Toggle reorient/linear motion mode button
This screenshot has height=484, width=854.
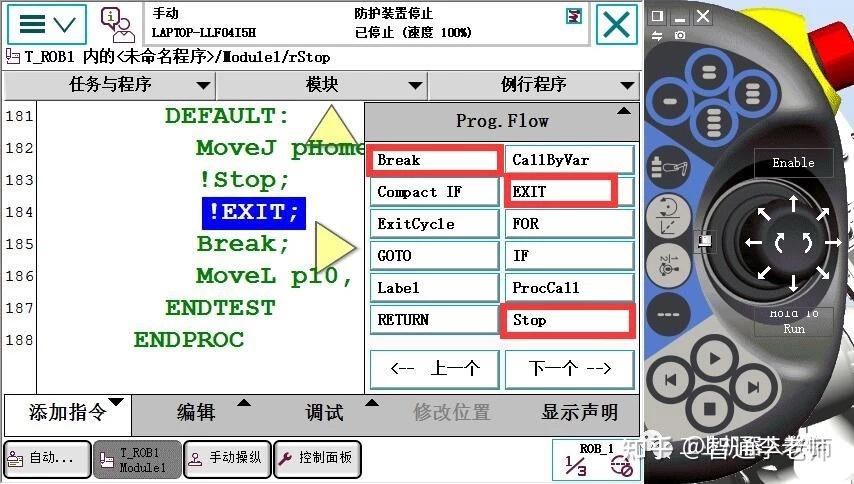[x=668, y=217]
